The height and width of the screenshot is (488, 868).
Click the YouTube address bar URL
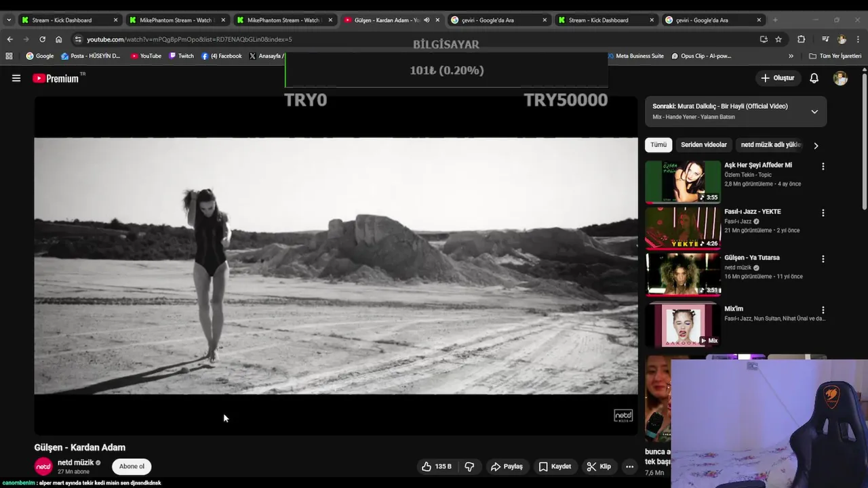tap(189, 39)
